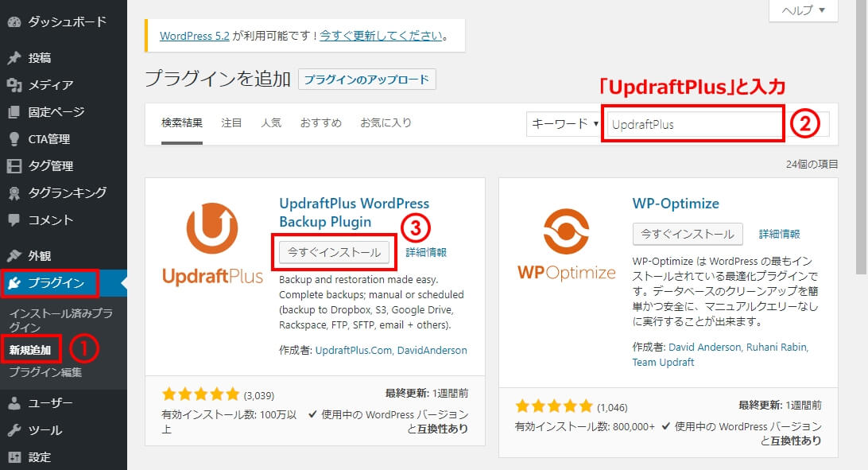This screenshot has height=470, width=868.
Task: Click the タグ管理 icon
Action: [x=14, y=165]
